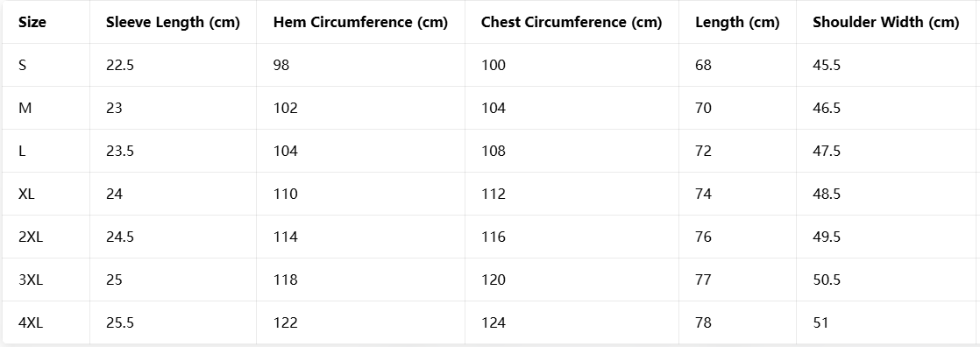Image resolution: width=980 pixels, height=347 pixels.
Task: Select the chest circumference value 124
Action: click(x=494, y=323)
